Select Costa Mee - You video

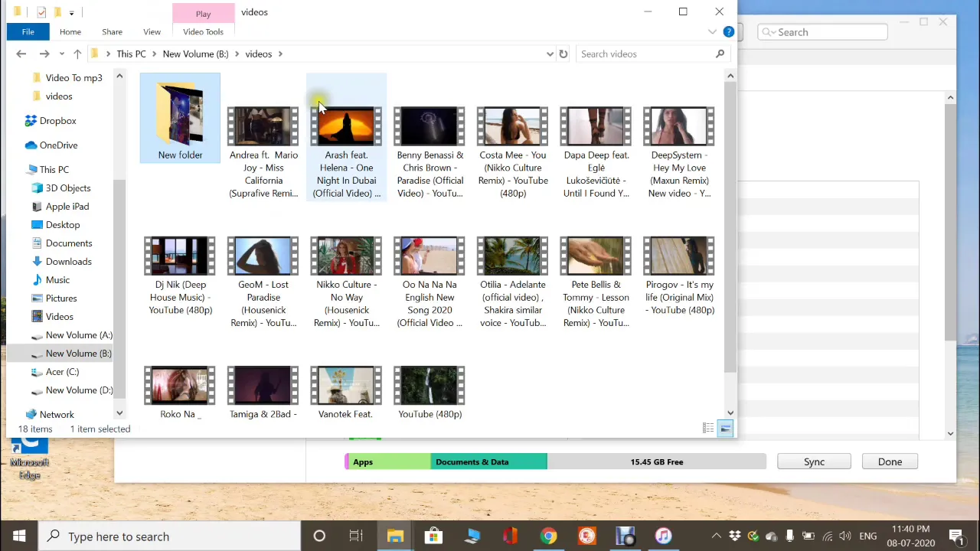tap(513, 152)
